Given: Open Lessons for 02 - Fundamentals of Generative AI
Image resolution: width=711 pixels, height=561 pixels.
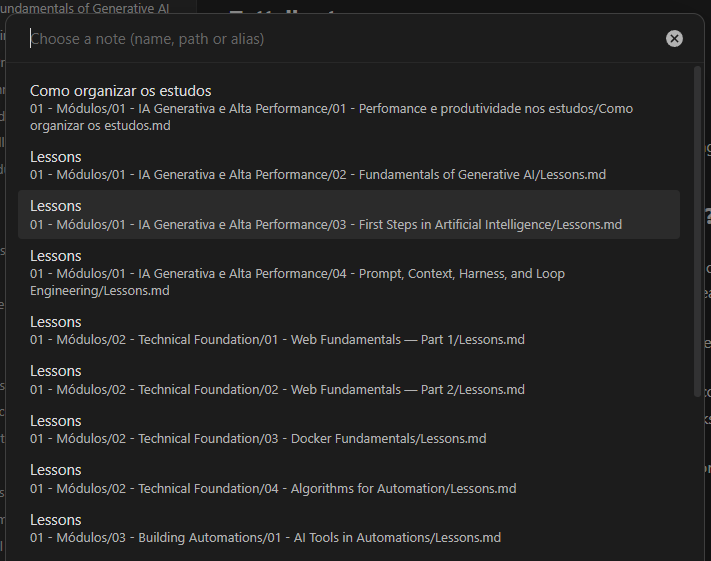Looking at the screenshot, I should 349,166.
